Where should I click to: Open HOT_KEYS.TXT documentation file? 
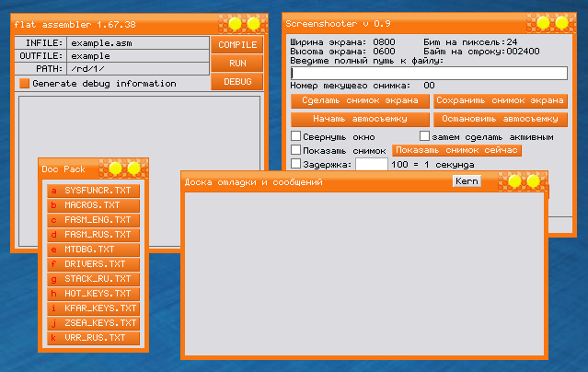[93, 294]
